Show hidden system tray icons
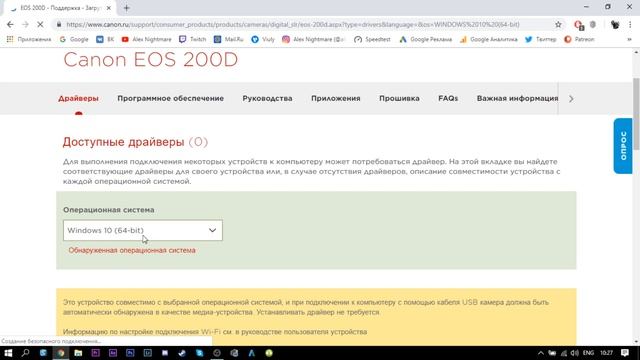Image resolution: width=640 pixels, height=360 pixels. pyautogui.click(x=541, y=353)
